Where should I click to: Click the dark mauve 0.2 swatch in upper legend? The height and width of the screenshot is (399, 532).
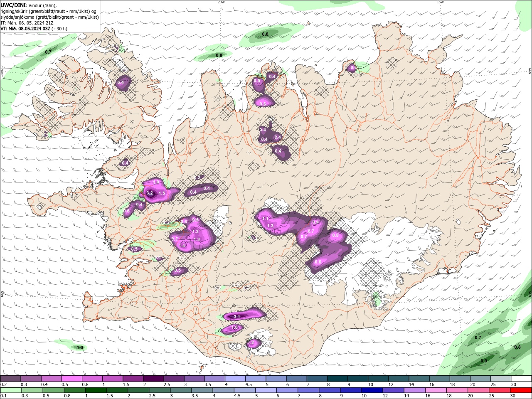coord(10,379)
